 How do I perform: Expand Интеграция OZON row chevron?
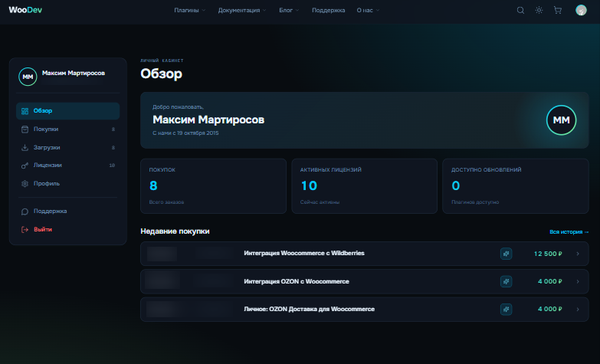tap(578, 282)
